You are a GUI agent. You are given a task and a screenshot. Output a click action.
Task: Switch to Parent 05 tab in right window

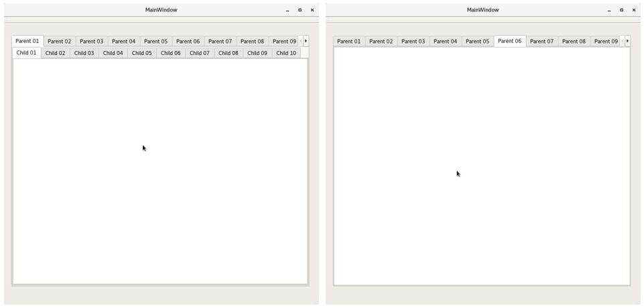pyautogui.click(x=477, y=41)
